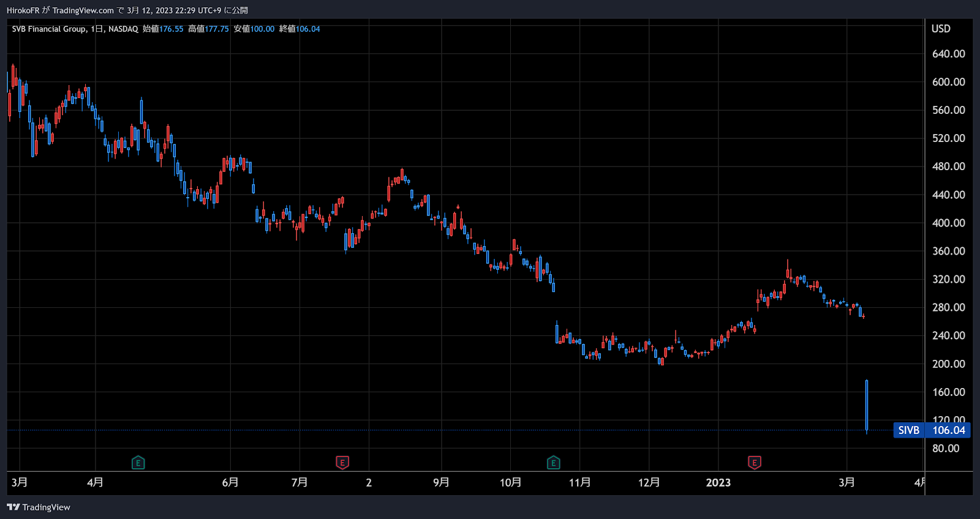Click the SVB Financial Group symbol title
Screen dimensions: 980x519
tap(49, 29)
